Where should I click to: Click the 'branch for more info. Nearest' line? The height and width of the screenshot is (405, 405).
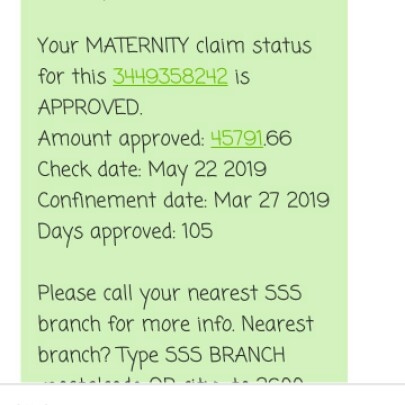[175, 324]
